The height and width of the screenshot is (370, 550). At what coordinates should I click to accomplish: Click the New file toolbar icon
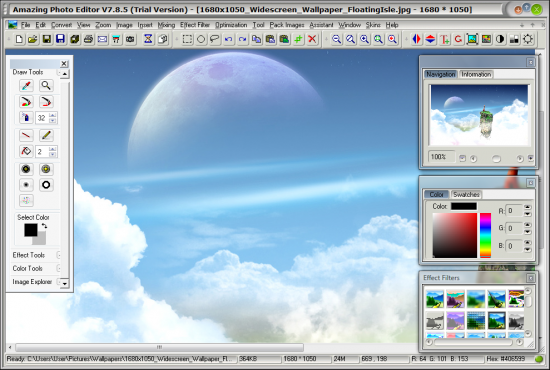19,39
